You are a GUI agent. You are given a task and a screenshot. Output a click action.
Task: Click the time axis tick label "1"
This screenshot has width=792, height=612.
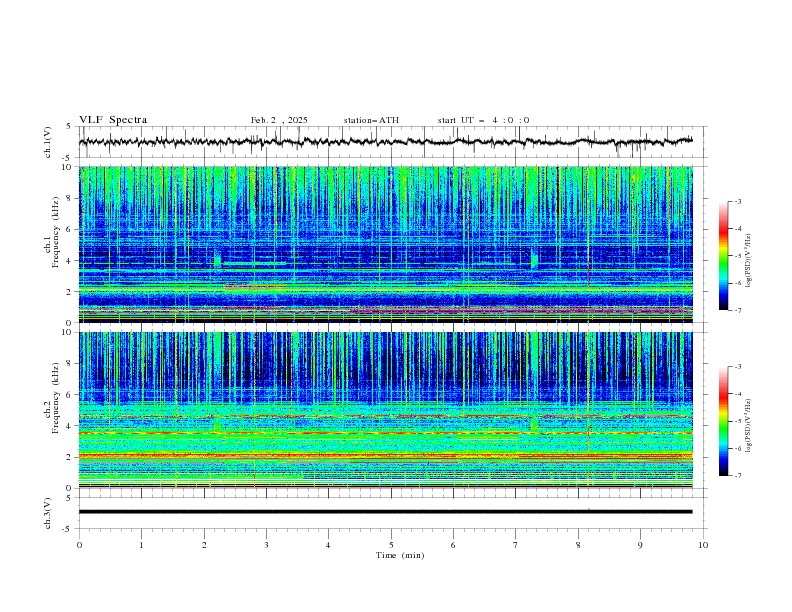[x=141, y=545]
